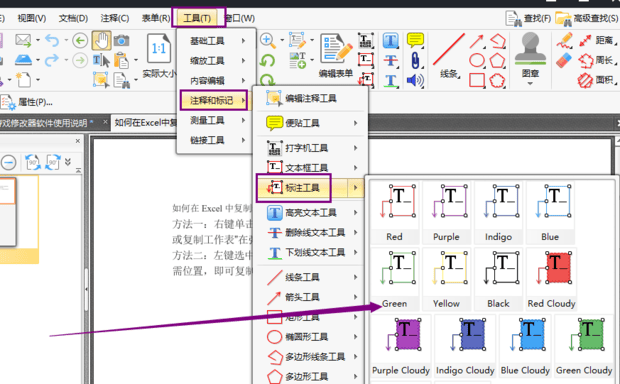Select the rectangle shape tool
620x384 pixels.
[x=477, y=80]
